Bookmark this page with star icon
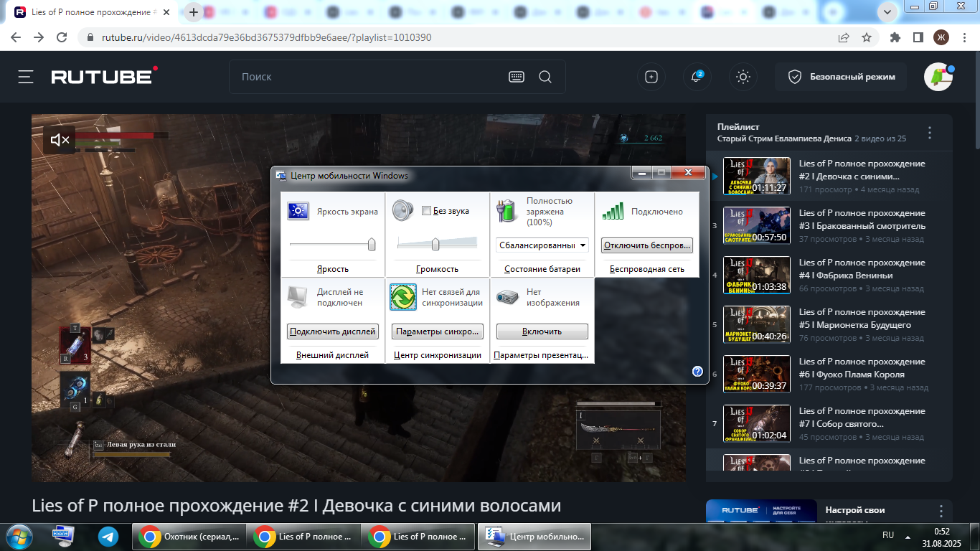This screenshot has width=980, height=551. (x=867, y=37)
